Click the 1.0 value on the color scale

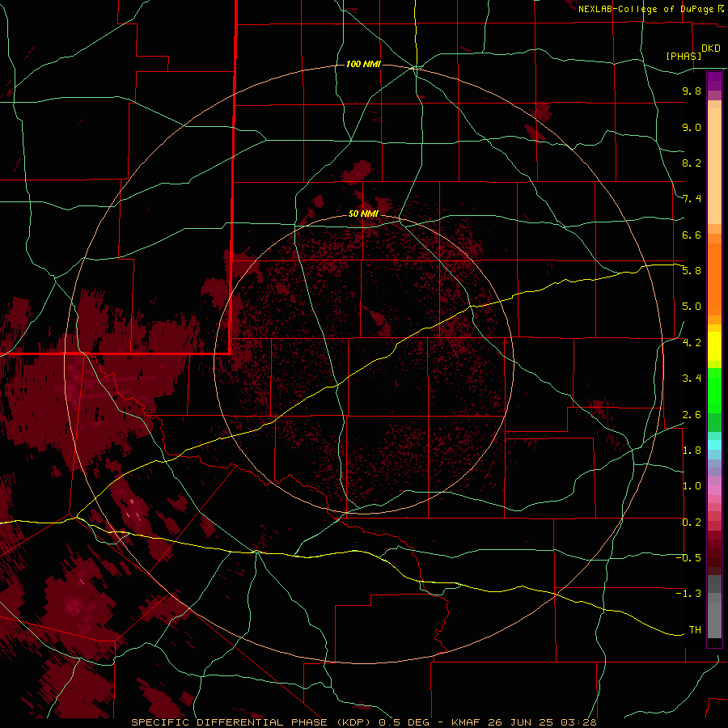coord(692,486)
